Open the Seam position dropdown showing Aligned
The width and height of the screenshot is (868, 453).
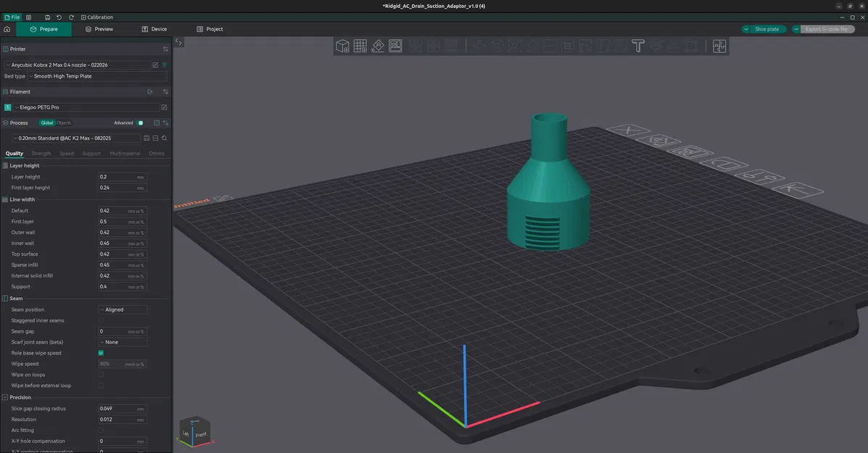122,309
